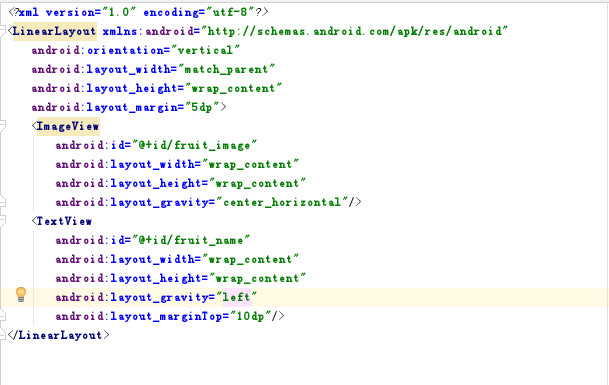This screenshot has width=609, height=385.
Task: Click the highlighted ImageView tag name
Action: pyautogui.click(x=68, y=126)
